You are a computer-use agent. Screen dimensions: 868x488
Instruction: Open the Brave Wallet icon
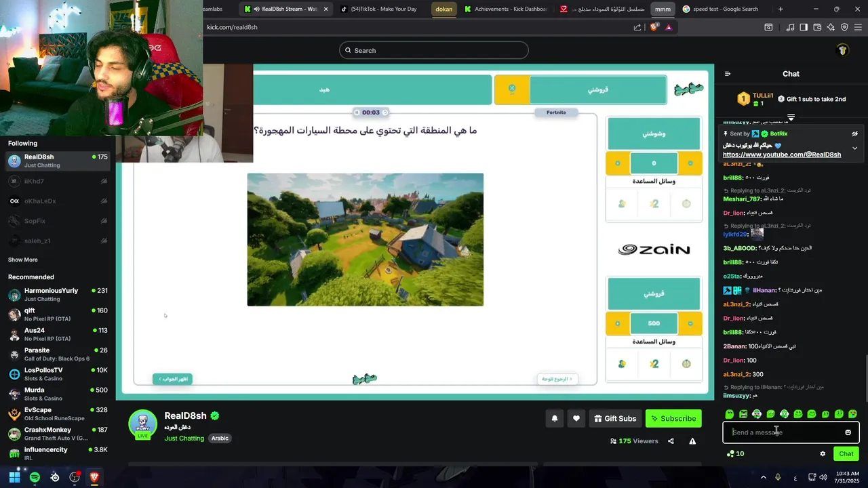(817, 27)
